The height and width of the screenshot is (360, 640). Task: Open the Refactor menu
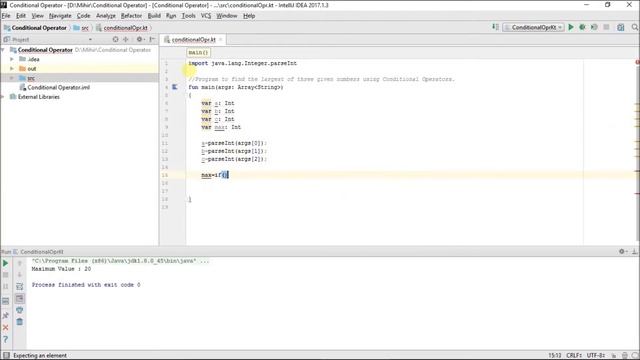(x=131, y=16)
